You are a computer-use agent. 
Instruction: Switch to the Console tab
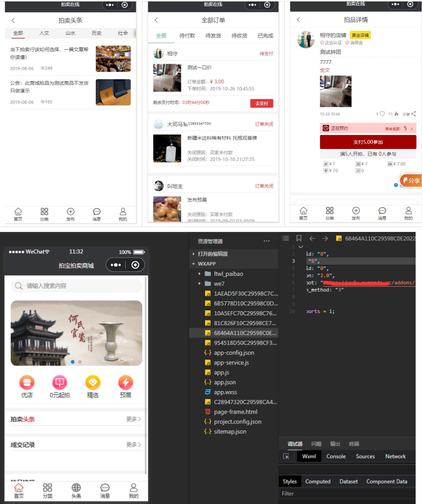[336, 457]
